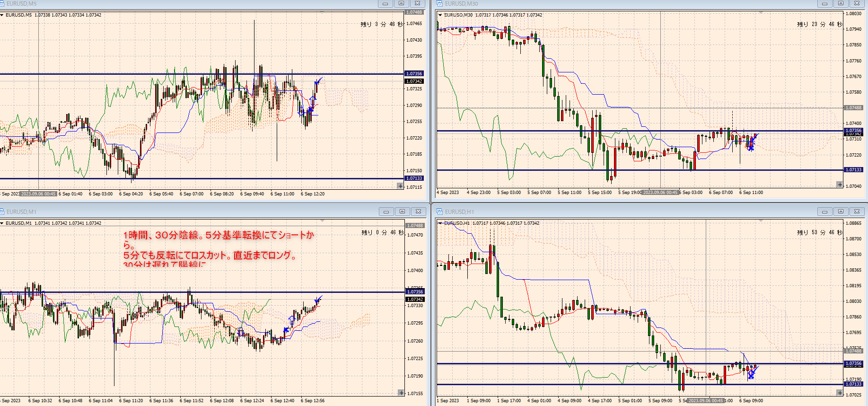Viewport: 868px width, 406px height.
Task: Click the 1.07190 value on M1 price axis
Action: click(415, 376)
